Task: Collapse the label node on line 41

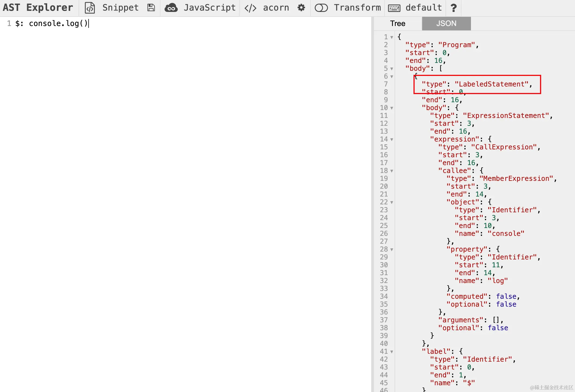Action: click(x=392, y=352)
